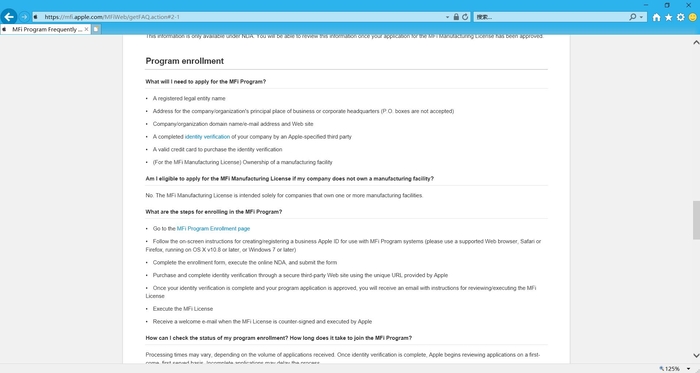Click the scroll down arrow of the page

(696, 356)
